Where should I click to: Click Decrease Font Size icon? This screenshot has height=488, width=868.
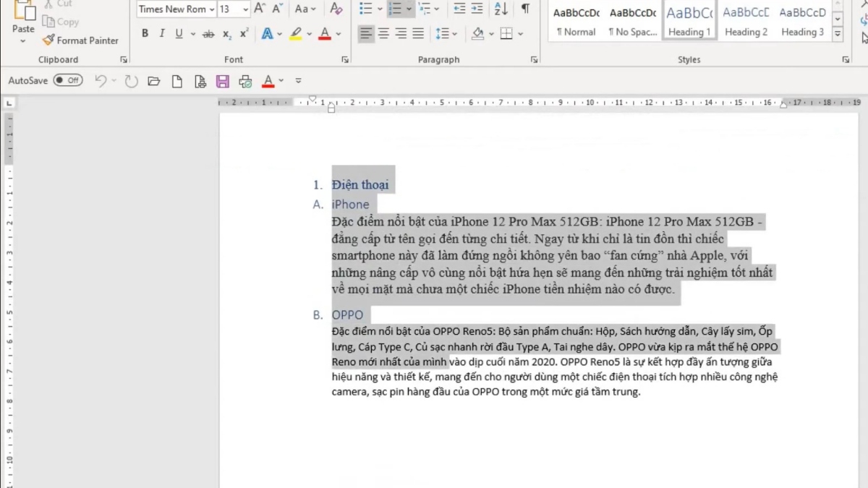pyautogui.click(x=277, y=9)
